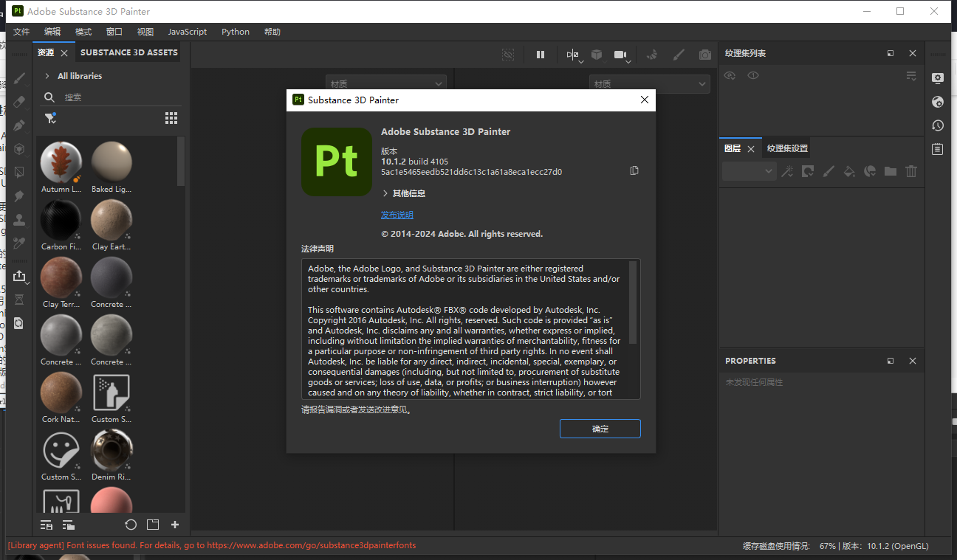
Task: Click the screenshot camera icon in viewport toolbar
Action: pos(705,55)
